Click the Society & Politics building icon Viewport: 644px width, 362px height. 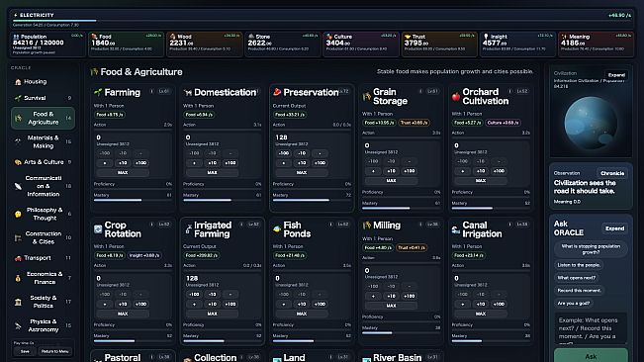[18, 302]
